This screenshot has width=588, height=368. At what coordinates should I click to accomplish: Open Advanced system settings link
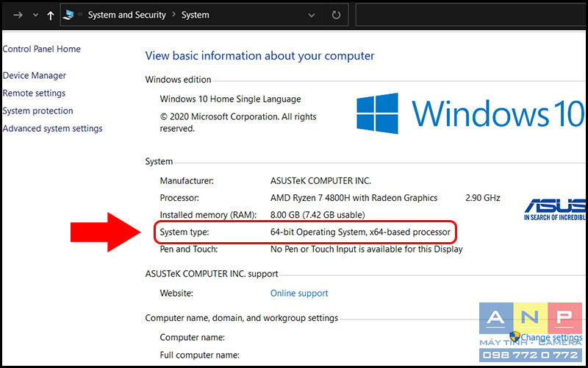[x=52, y=128]
